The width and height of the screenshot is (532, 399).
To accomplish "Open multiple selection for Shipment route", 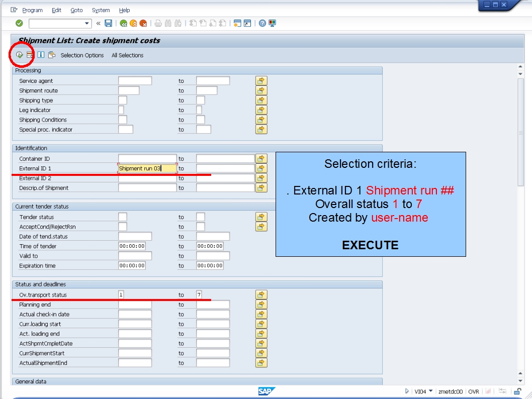I will tap(261, 90).
